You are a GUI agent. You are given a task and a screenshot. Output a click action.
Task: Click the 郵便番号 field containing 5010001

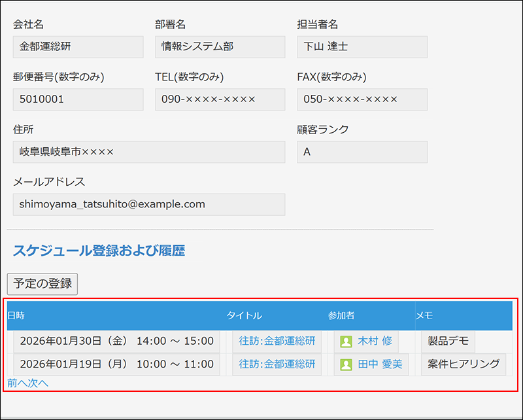pyautogui.click(x=78, y=99)
